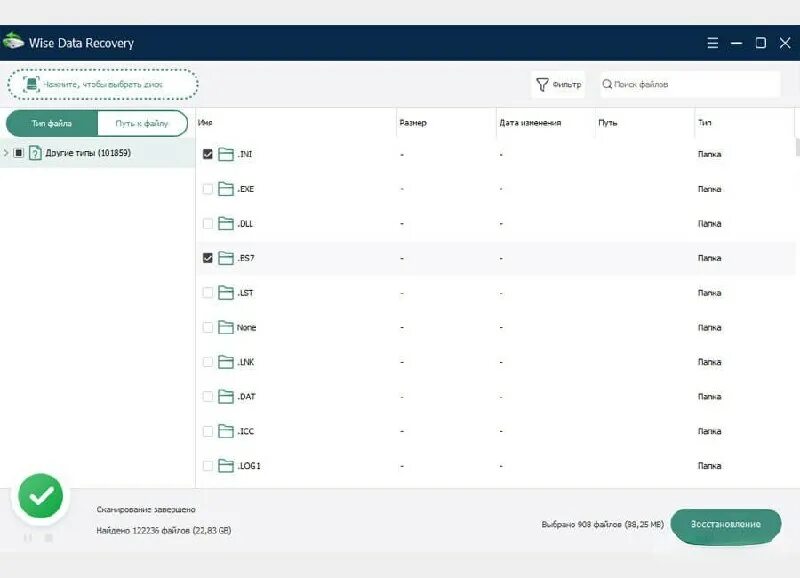This screenshot has width=800, height=578.
Task: Check the .LNK folder checkbox
Action: (x=208, y=362)
